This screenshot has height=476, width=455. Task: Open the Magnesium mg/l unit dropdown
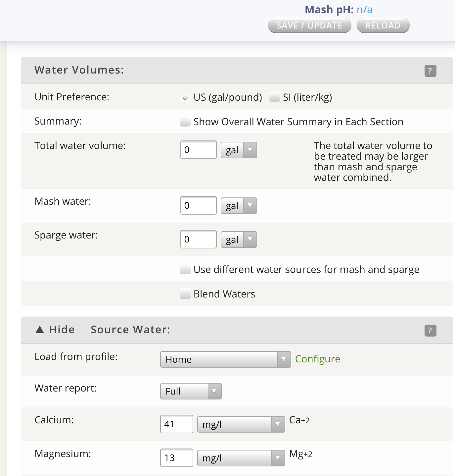241,458
